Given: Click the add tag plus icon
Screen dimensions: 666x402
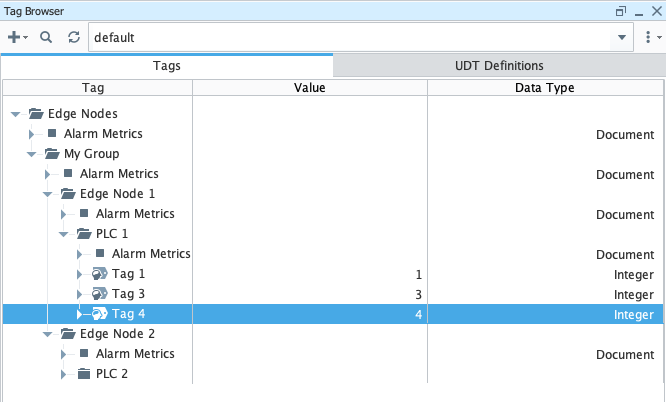Looking at the screenshot, I should click(x=14, y=37).
